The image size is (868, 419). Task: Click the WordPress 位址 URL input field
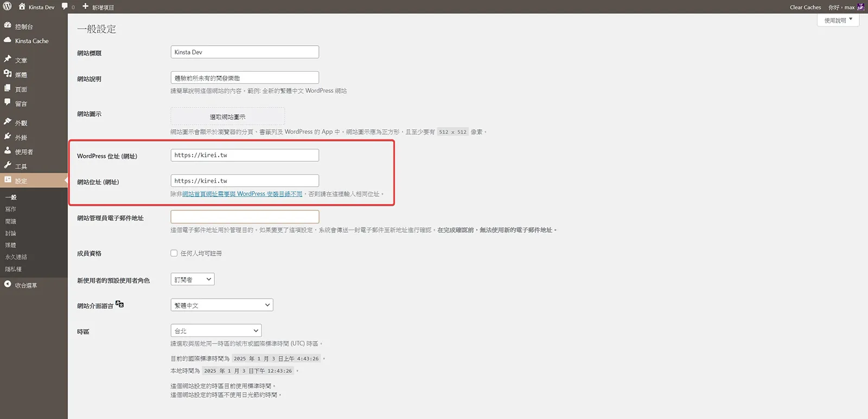coord(245,155)
